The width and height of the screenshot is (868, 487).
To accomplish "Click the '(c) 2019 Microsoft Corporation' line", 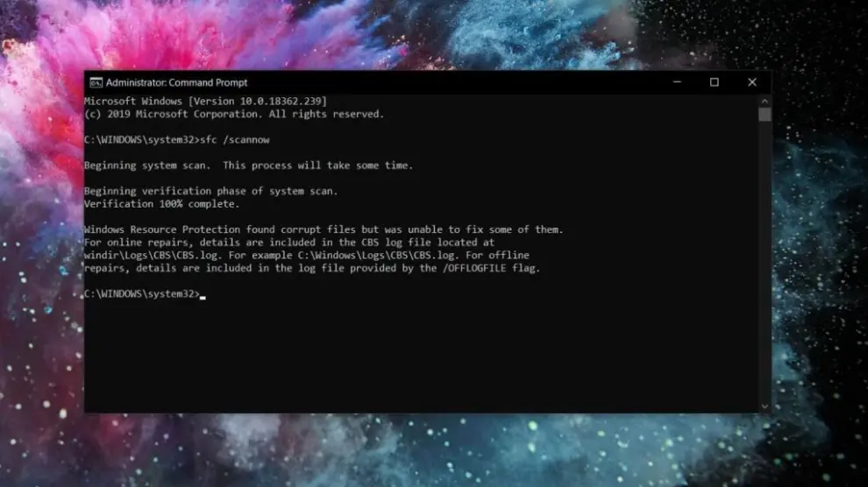I will click(234, 114).
